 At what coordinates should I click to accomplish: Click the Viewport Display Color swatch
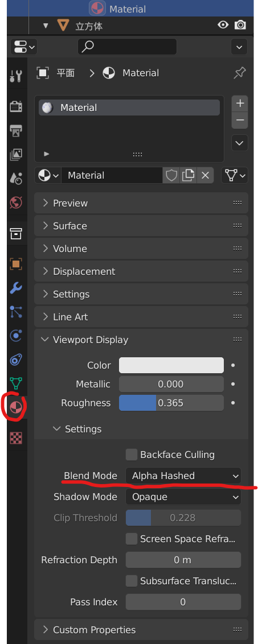171,365
